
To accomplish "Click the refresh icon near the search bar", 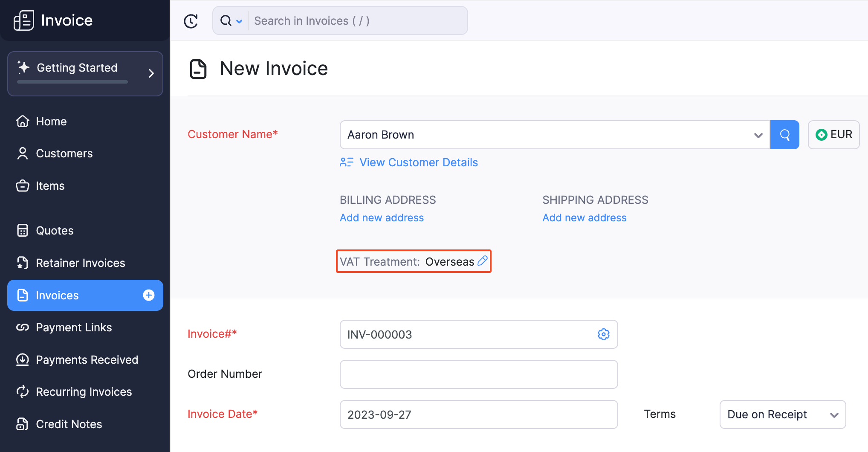I will pyautogui.click(x=191, y=20).
